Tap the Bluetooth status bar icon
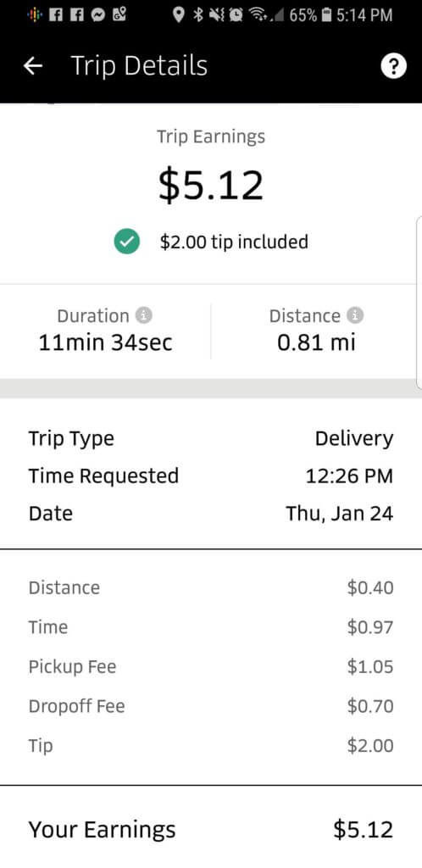Screen dimensions: 422x868 click(x=198, y=15)
